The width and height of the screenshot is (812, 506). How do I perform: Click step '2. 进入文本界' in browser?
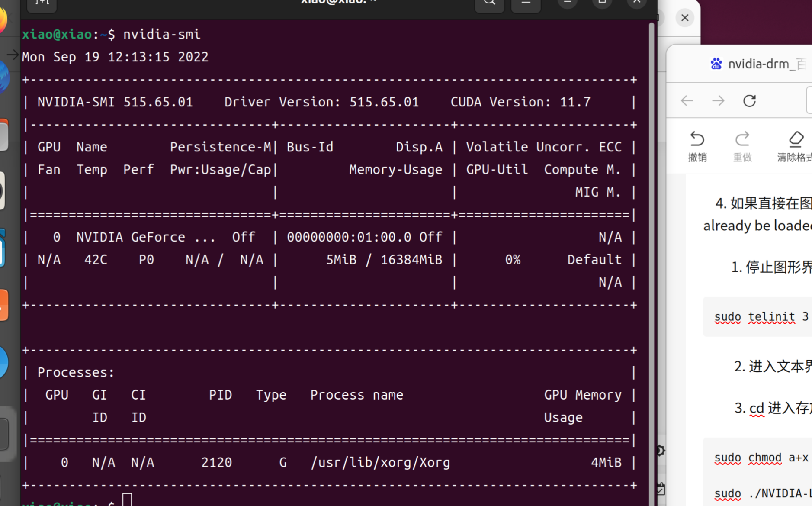click(x=773, y=366)
